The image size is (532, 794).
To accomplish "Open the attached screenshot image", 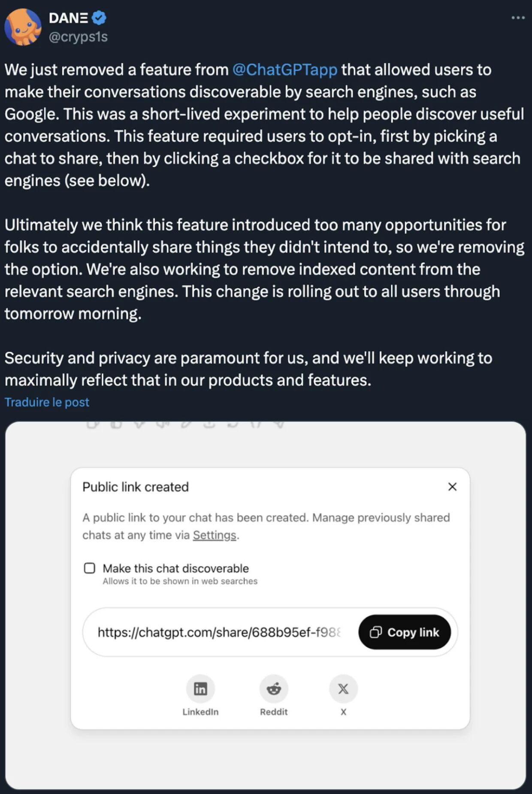I will [266, 605].
